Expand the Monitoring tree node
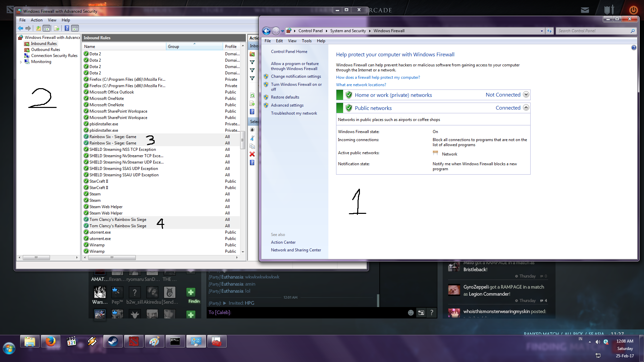 tap(21, 62)
